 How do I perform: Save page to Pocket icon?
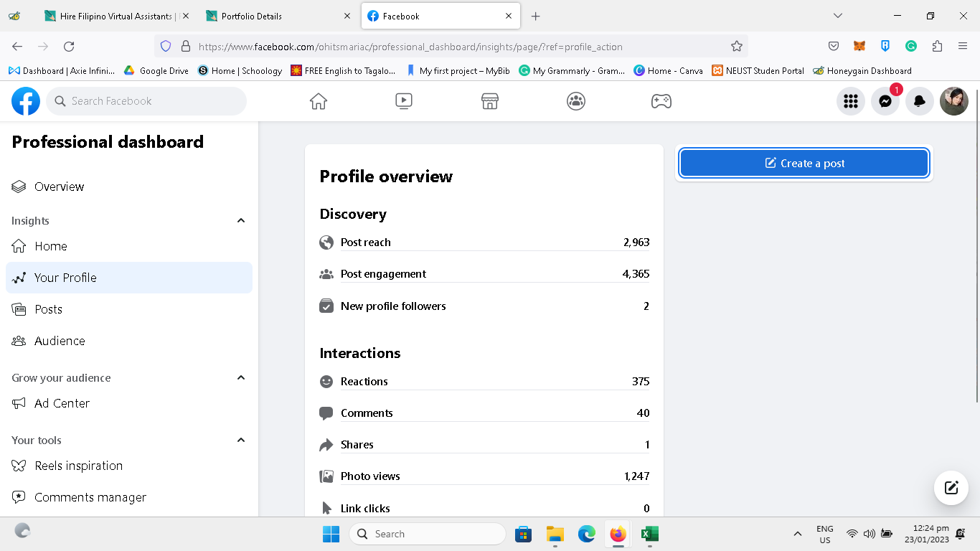tap(834, 46)
